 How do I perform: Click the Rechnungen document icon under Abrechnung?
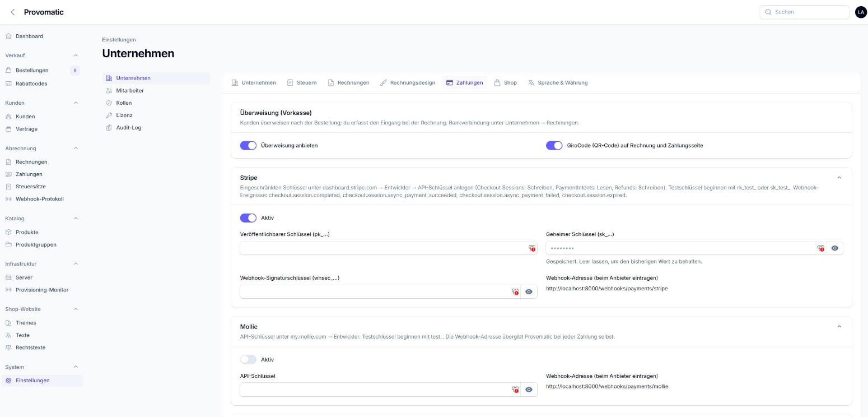coord(8,162)
